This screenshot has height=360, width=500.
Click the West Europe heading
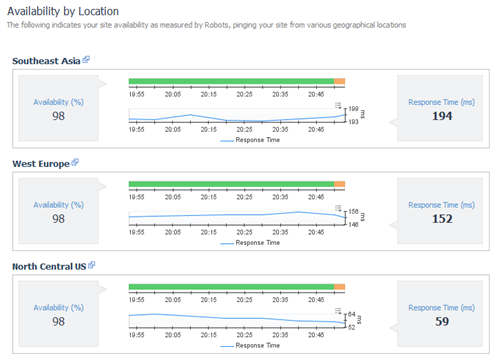(x=41, y=164)
